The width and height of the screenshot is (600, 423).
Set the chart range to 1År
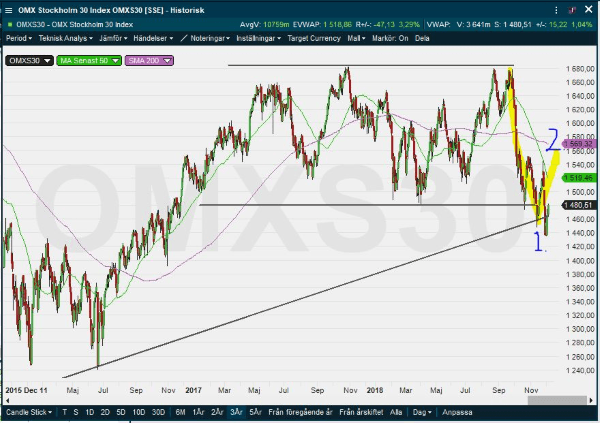pyautogui.click(x=198, y=412)
